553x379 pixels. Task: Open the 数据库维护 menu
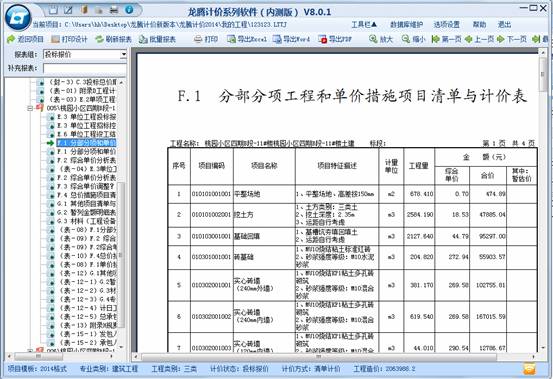406,25
